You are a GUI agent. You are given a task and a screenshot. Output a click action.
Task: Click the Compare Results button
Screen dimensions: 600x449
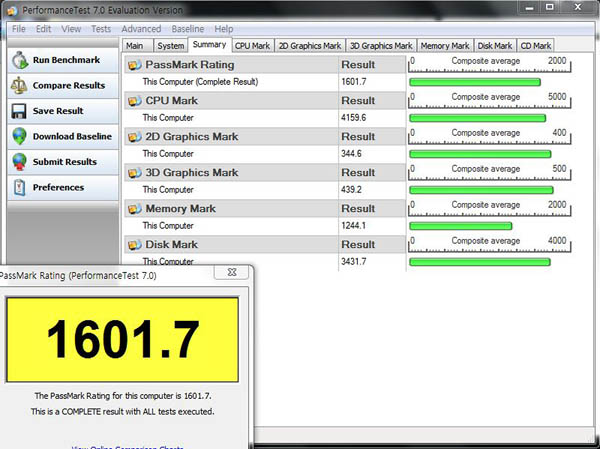[63, 85]
